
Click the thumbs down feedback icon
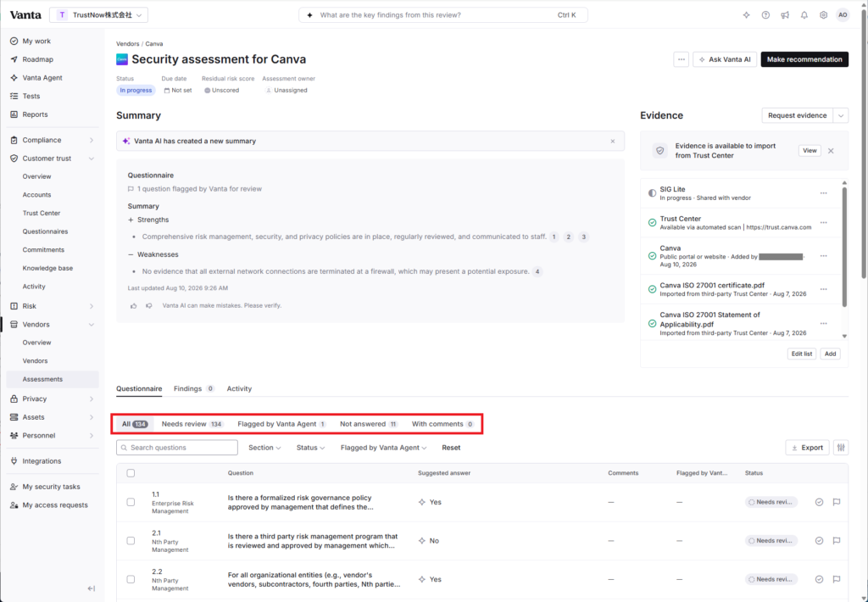(x=149, y=306)
